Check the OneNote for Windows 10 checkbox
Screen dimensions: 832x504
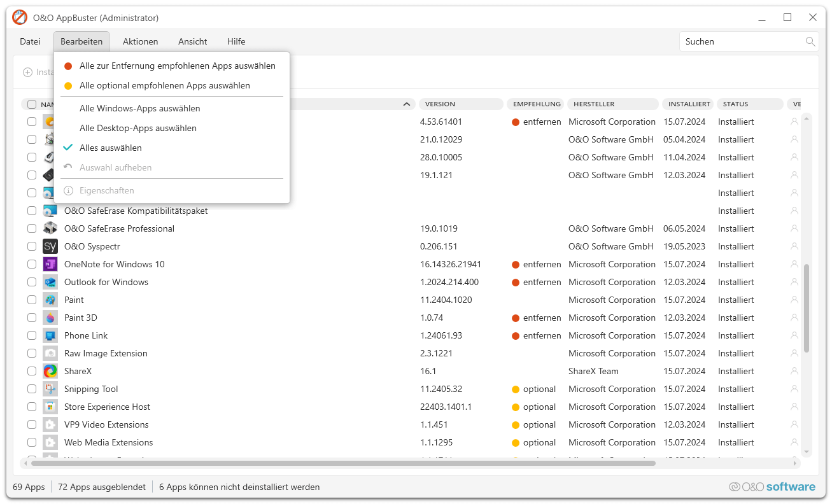[32, 264]
